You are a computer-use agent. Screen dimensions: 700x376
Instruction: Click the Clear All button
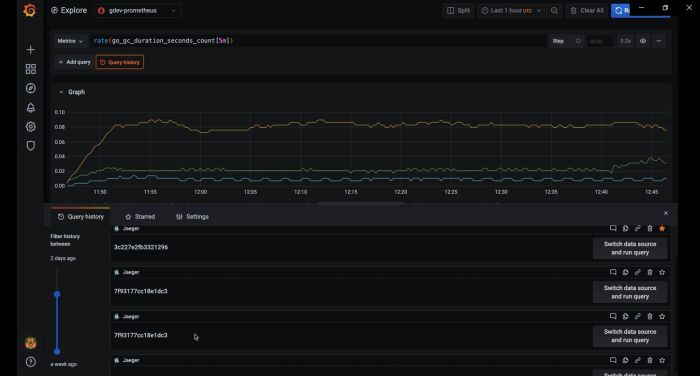(587, 11)
